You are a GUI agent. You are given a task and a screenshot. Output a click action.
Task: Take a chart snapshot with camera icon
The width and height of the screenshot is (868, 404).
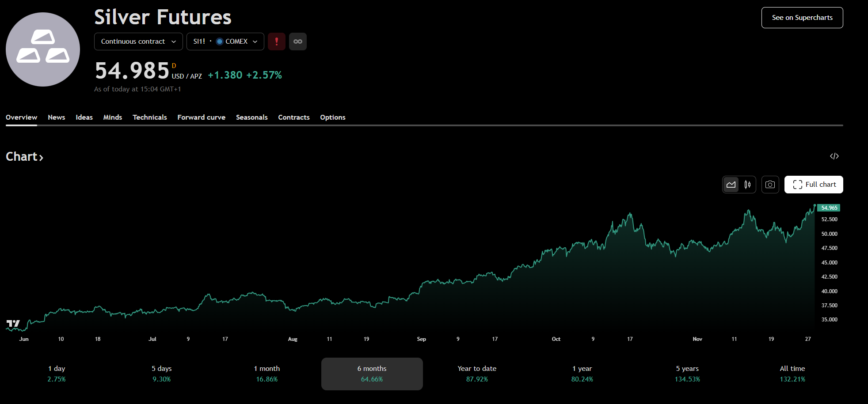pyautogui.click(x=770, y=185)
